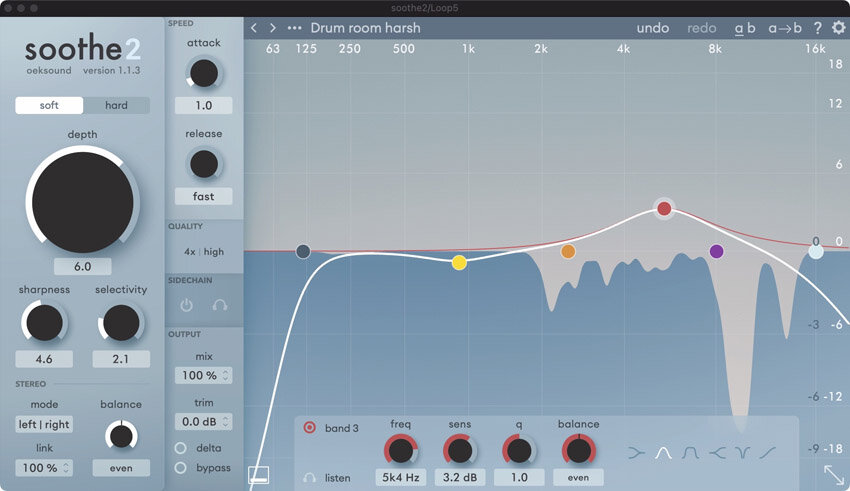Image resolution: width=850 pixels, height=491 pixels.
Task: Toggle band 3 enable icon
Action: pyautogui.click(x=310, y=428)
